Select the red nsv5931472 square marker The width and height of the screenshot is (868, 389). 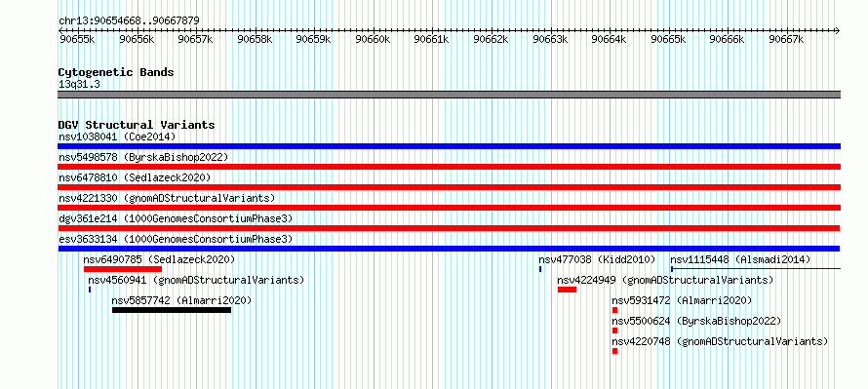coord(614,310)
